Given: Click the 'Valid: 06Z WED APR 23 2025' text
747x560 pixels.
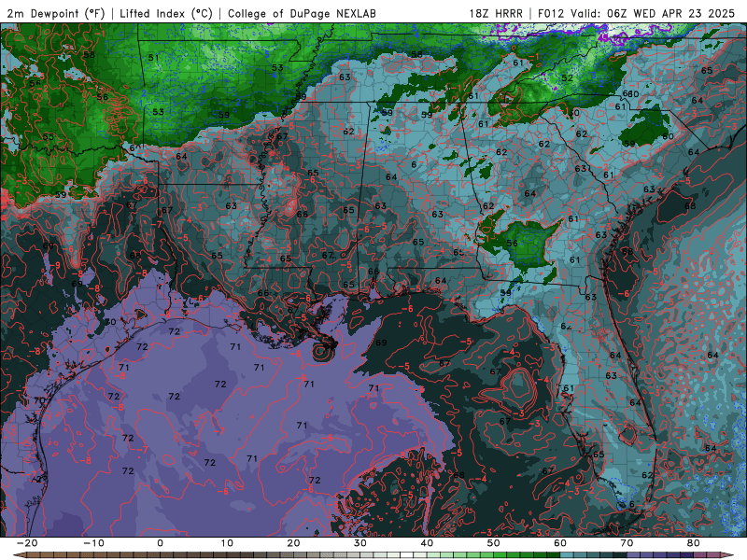Looking at the screenshot, I should [654, 13].
